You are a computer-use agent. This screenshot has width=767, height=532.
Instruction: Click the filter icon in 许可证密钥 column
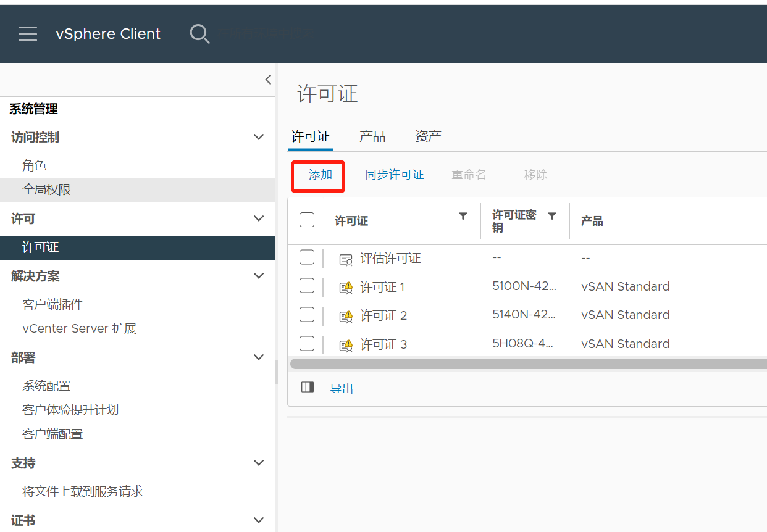pos(552,216)
